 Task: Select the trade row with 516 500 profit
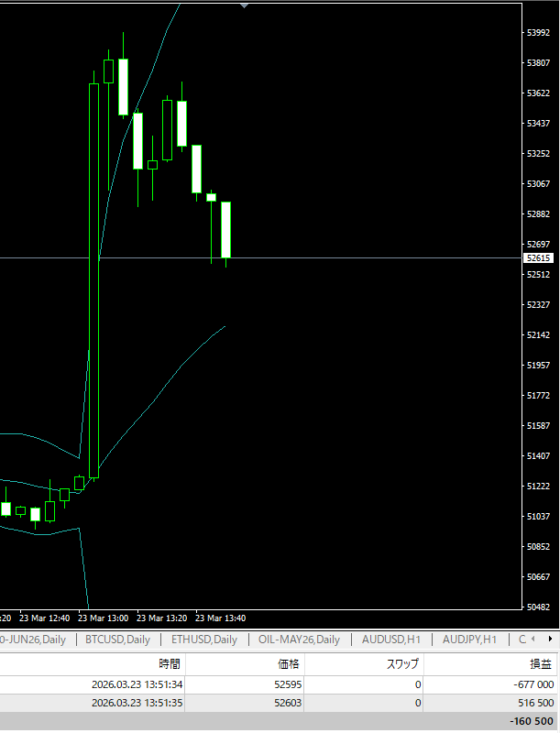275,703
